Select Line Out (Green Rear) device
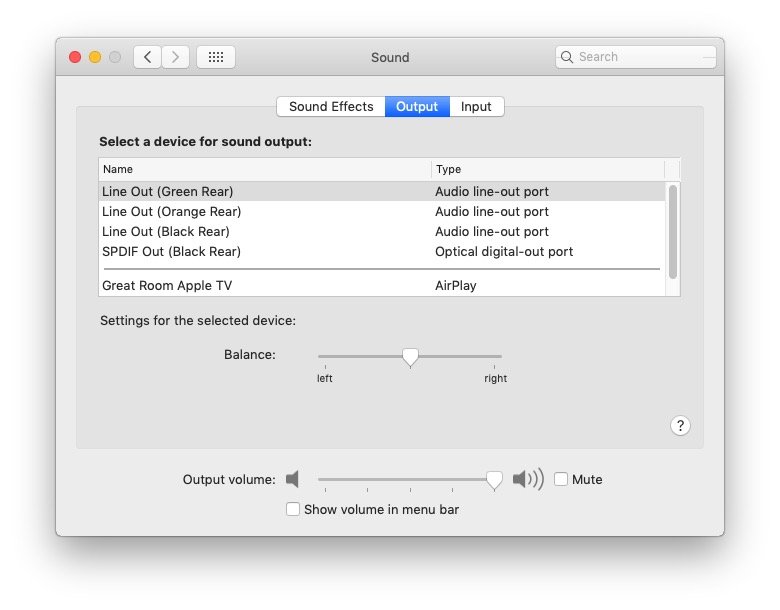This screenshot has height=610, width=780. pyautogui.click(x=382, y=192)
